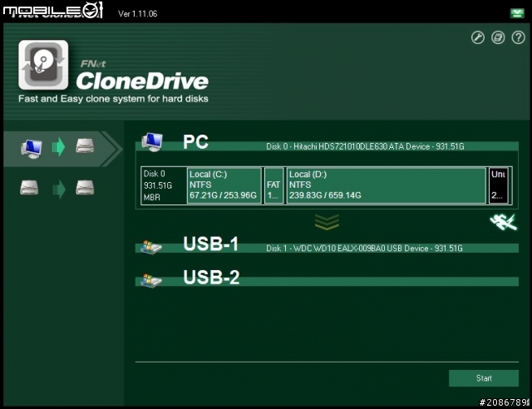Open the wrench settings icon
The height and width of the screenshot is (409, 532).
[478, 37]
